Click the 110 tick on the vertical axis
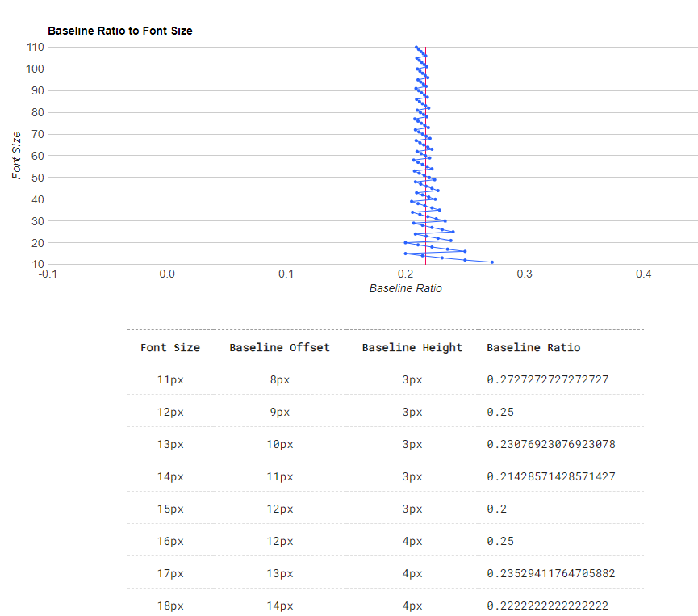698x616 pixels. (x=34, y=47)
